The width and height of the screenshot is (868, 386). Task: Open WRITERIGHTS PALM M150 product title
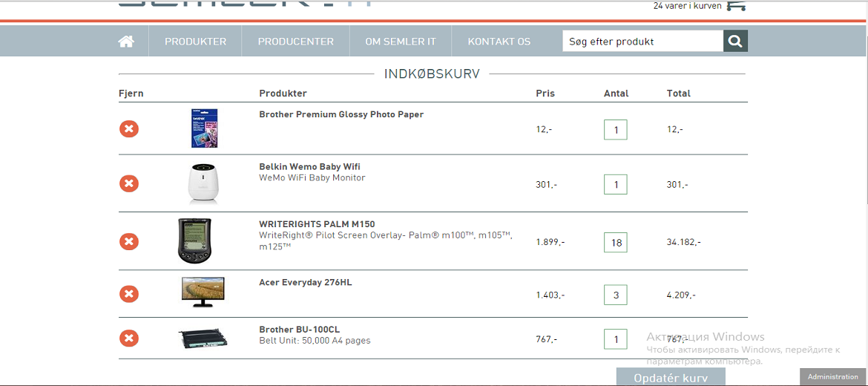point(317,224)
